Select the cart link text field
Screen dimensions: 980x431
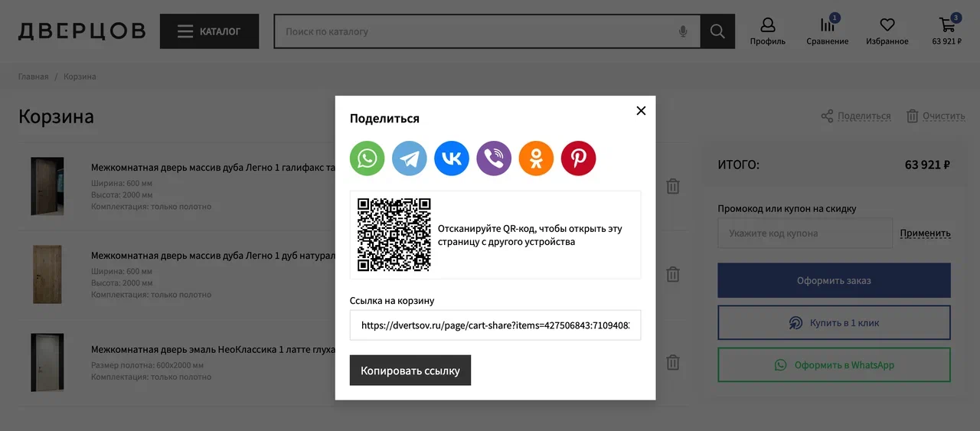[495, 325]
